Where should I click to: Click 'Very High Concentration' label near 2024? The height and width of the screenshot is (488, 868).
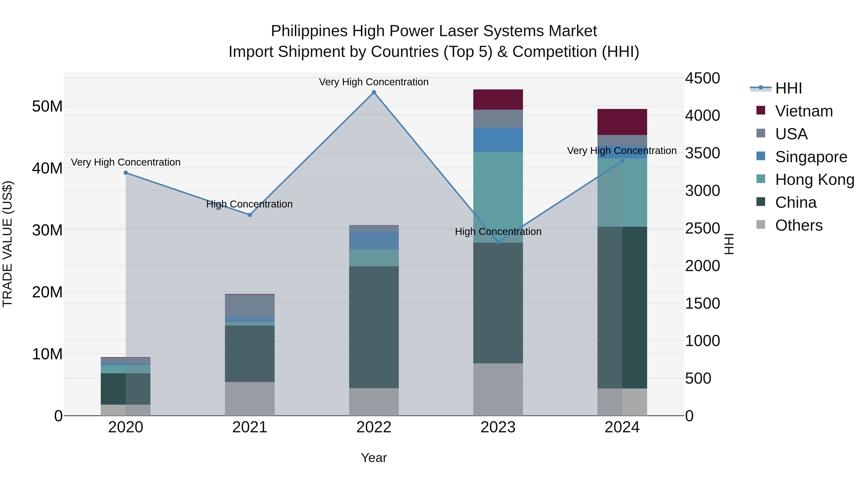(622, 151)
